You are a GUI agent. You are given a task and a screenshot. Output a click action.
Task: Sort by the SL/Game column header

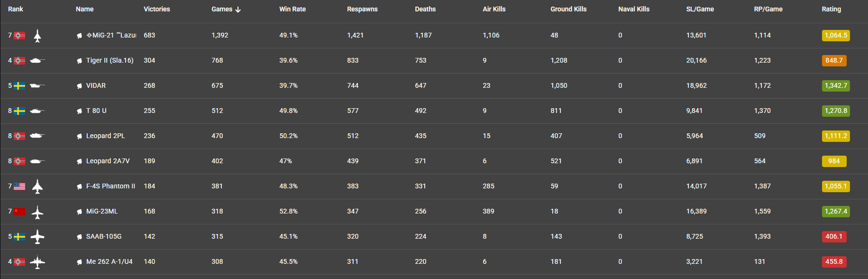(700, 9)
